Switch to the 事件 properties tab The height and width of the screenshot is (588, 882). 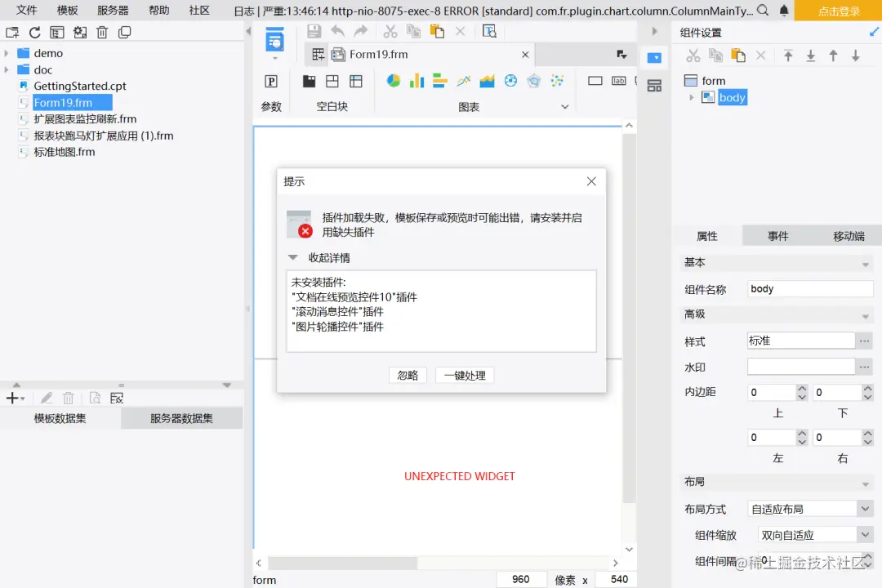pyautogui.click(x=777, y=236)
